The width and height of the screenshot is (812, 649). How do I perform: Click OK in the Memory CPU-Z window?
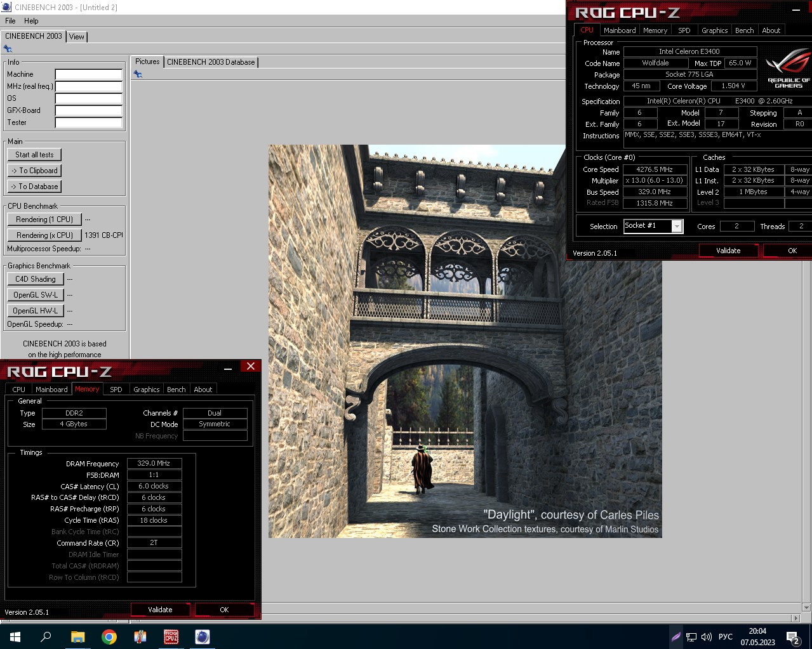point(224,610)
